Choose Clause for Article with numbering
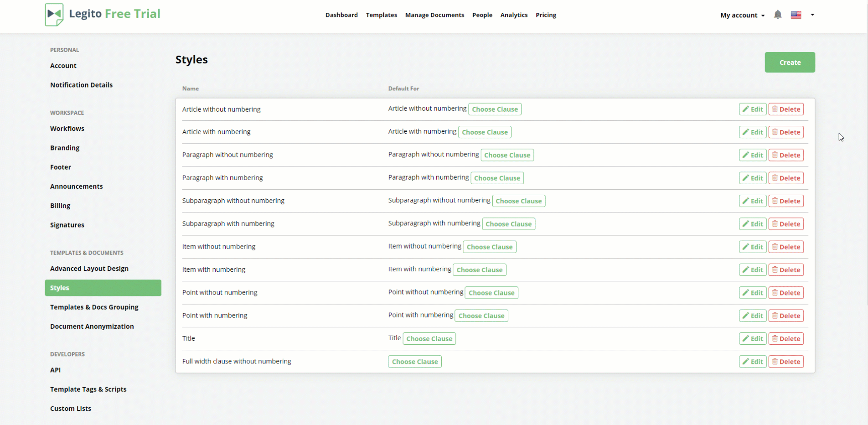Image resolution: width=868 pixels, height=425 pixels. [x=485, y=132]
